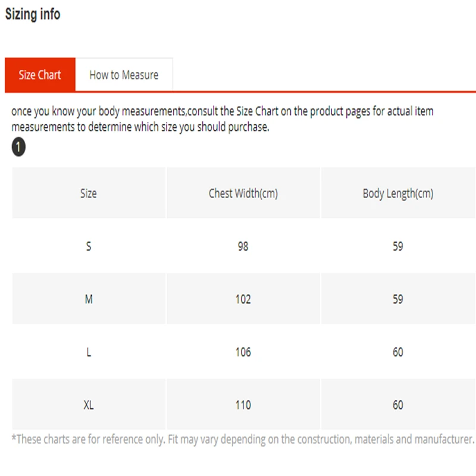Click the number 1 badge icon
Screen dimensions: 476x476
click(18, 147)
